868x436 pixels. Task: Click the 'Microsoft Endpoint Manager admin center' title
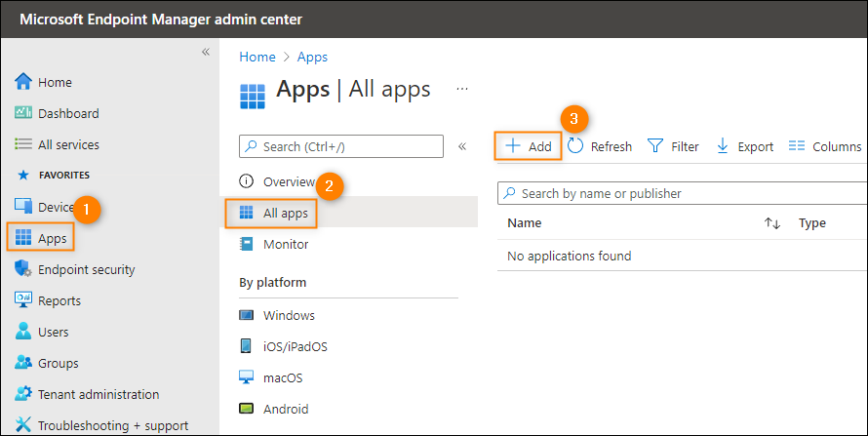pyautogui.click(x=161, y=20)
